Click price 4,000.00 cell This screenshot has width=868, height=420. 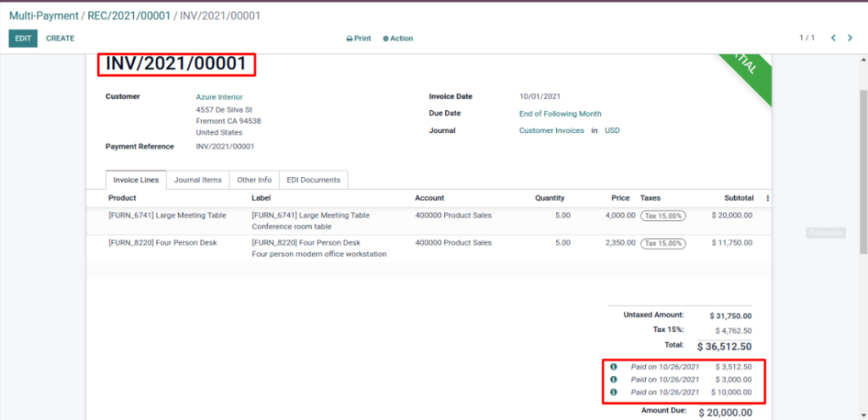(620, 216)
